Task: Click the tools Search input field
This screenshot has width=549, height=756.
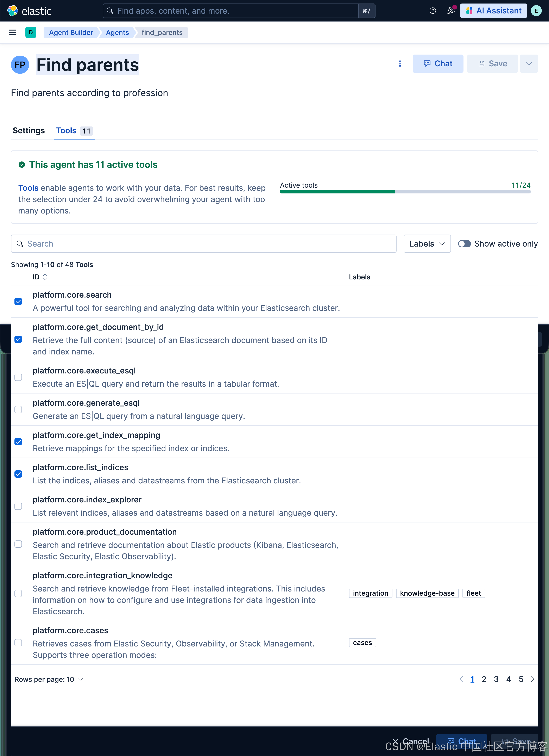Action: (x=203, y=244)
